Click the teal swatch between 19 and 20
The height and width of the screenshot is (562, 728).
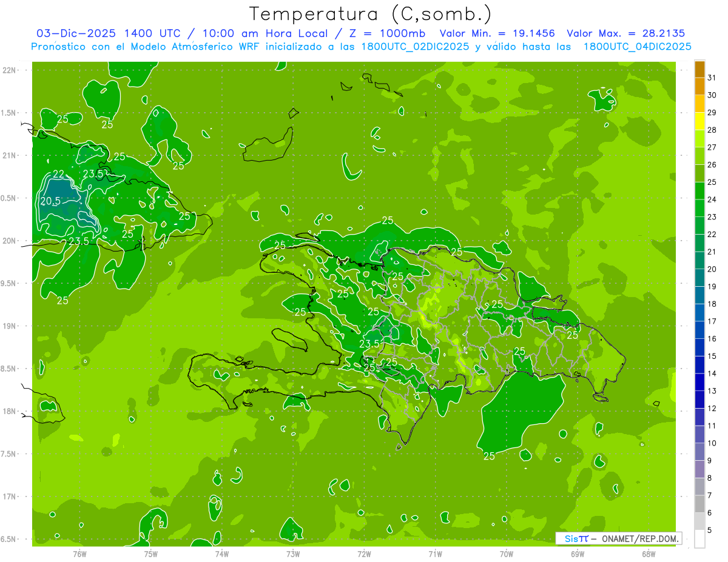coord(699,278)
